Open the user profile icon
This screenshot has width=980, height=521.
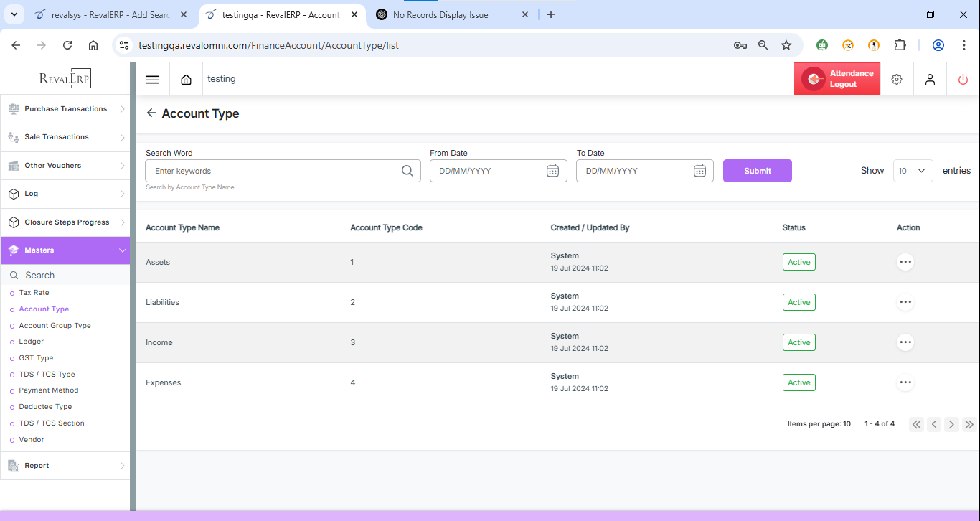click(930, 79)
